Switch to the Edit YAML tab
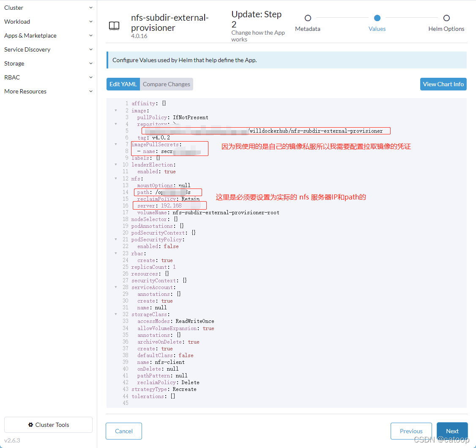This screenshot has height=448, width=476. pyautogui.click(x=123, y=84)
